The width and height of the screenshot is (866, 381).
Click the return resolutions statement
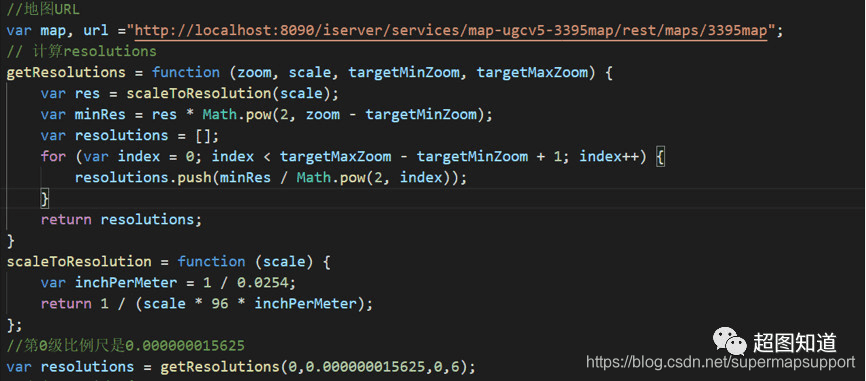tap(121, 219)
